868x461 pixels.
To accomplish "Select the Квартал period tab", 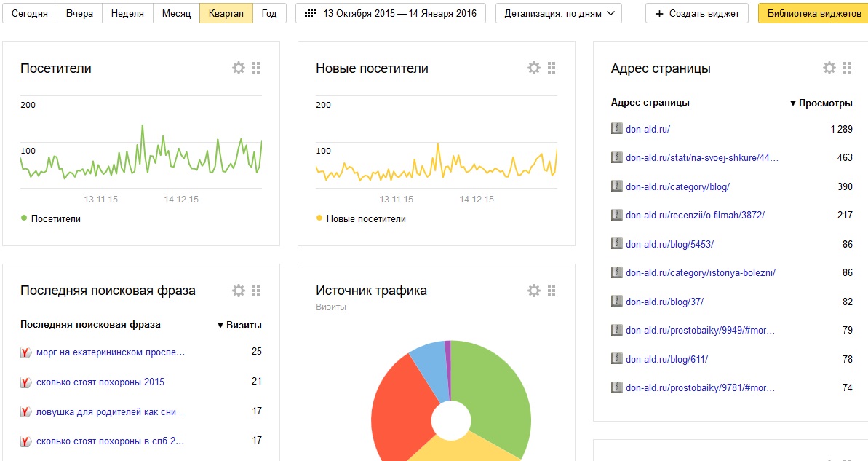I will pos(226,13).
